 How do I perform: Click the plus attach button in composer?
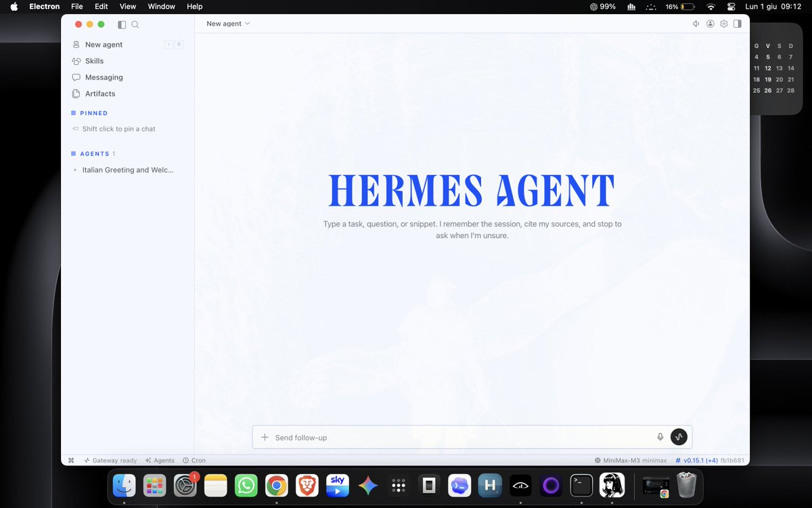point(265,438)
